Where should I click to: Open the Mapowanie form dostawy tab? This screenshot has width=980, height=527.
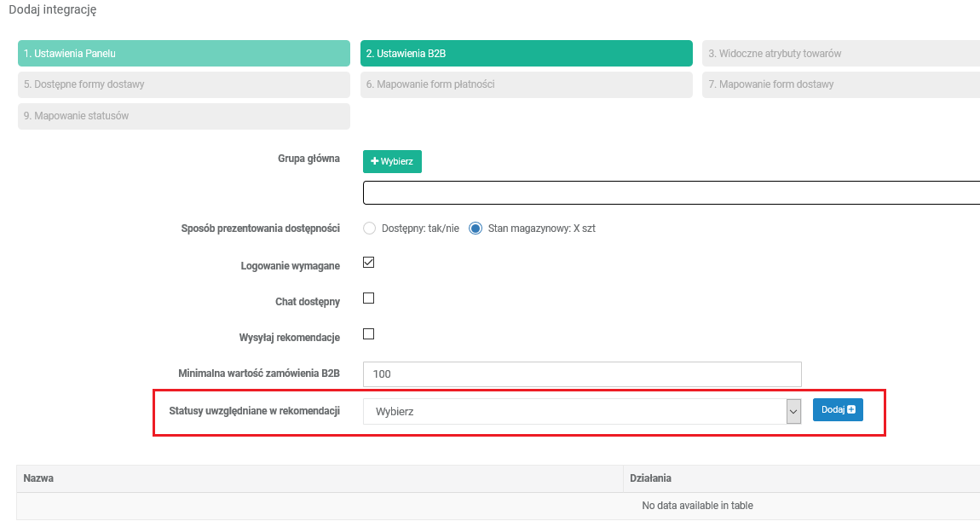[839, 84]
